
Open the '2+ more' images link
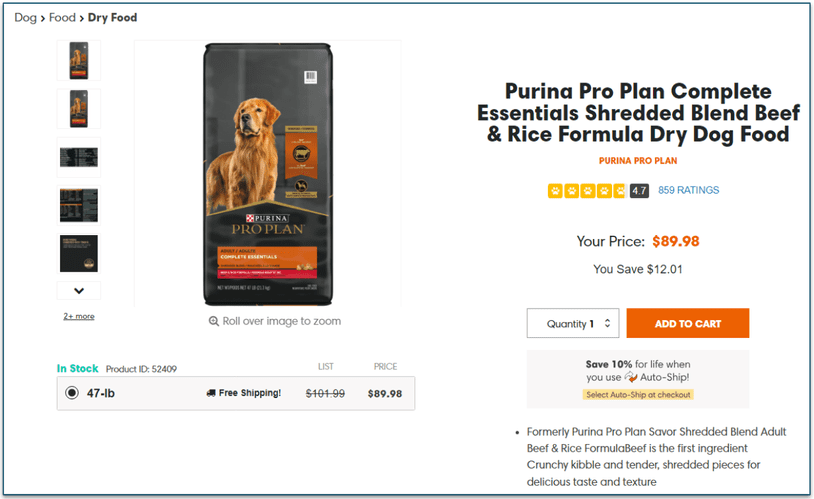(x=79, y=316)
